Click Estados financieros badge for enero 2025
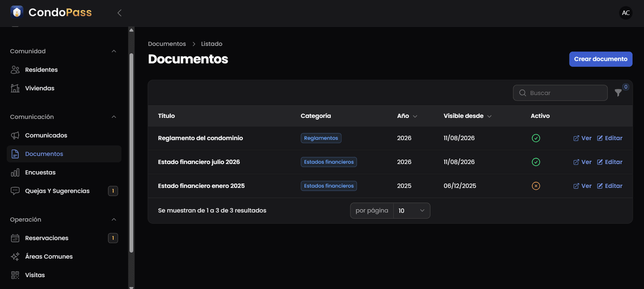 pos(329,186)
